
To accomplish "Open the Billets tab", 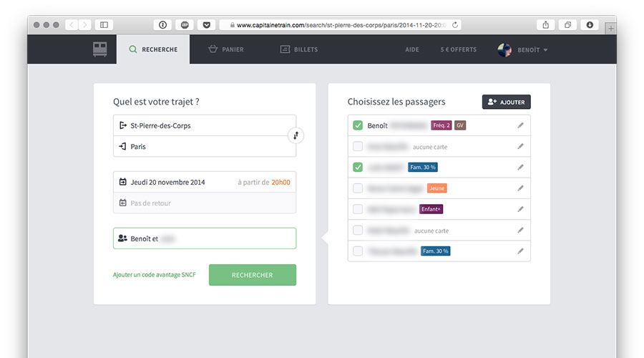I will (x=299, y=49).
